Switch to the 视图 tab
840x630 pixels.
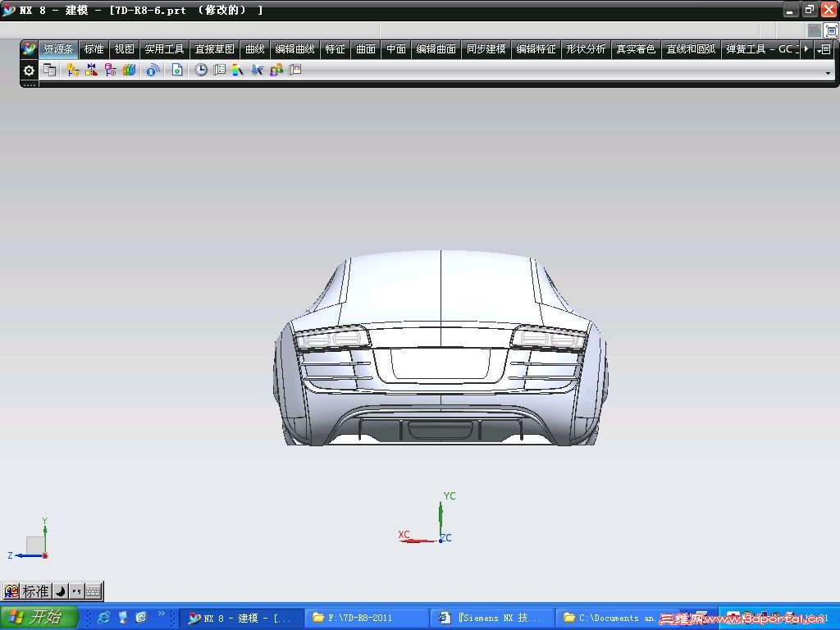click(x=125, y=49)
